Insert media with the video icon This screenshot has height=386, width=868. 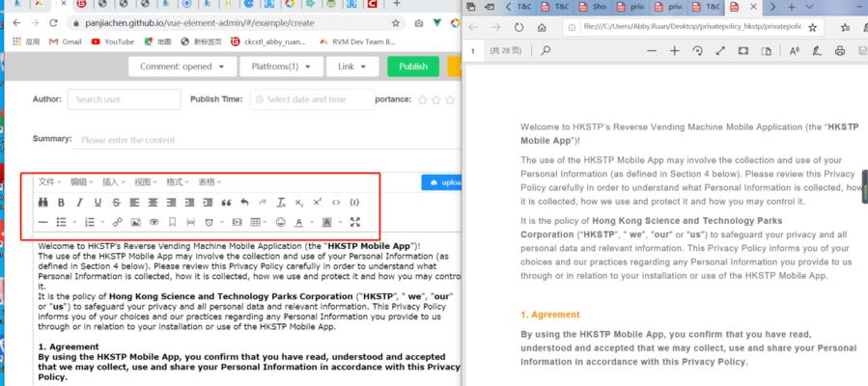coord(237,222)
